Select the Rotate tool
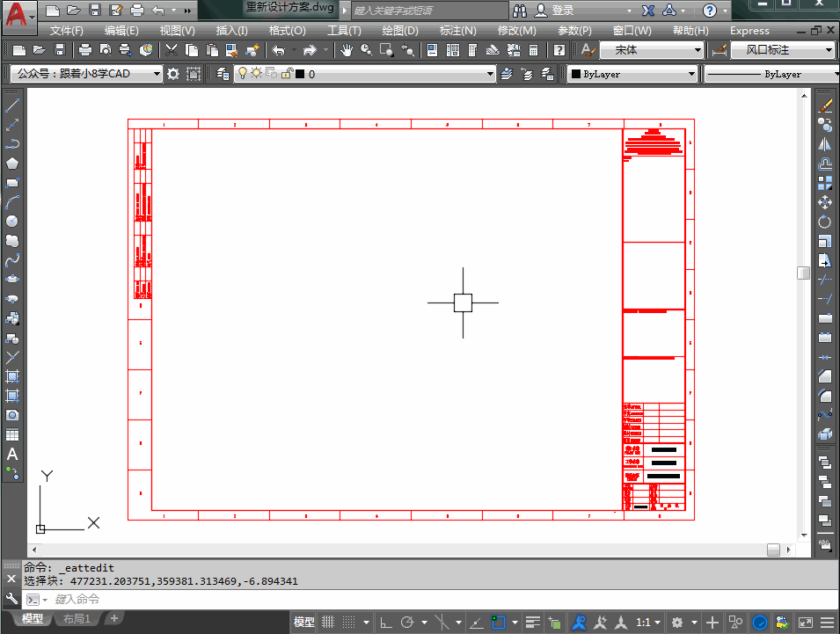 825,222
